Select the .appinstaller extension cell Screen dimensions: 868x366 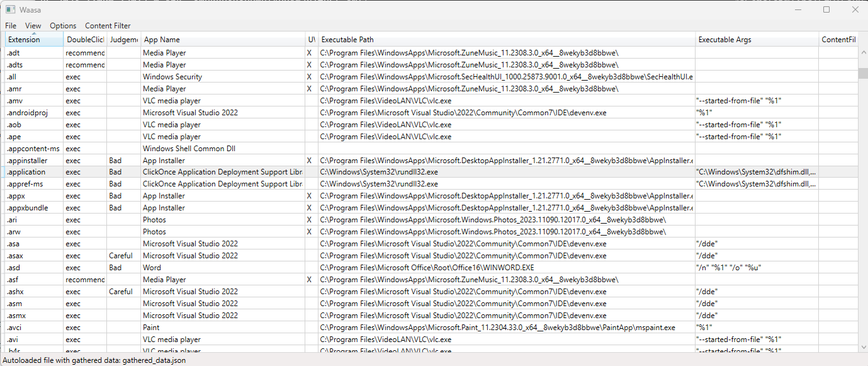(x=34, y=161)
